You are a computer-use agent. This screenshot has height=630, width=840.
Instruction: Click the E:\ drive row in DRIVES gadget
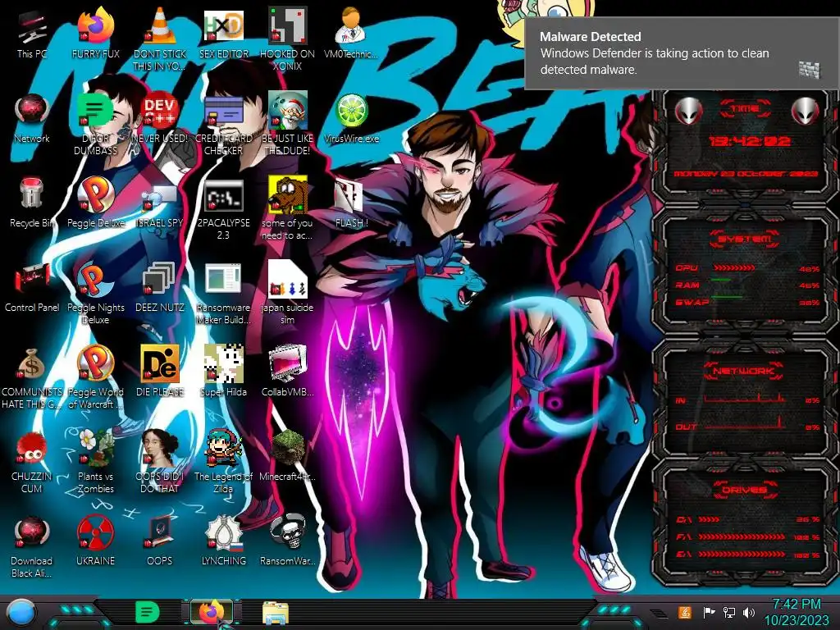pos(748,555)
